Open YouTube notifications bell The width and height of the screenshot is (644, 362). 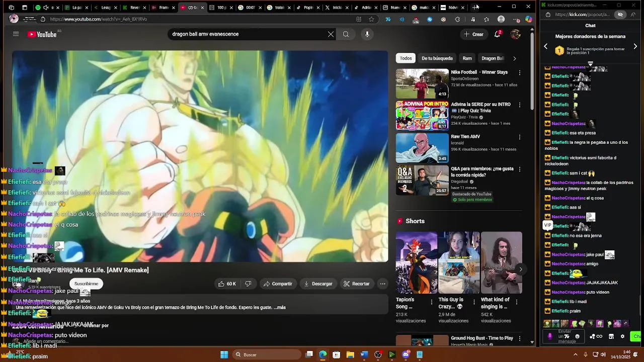click(497, 34)
